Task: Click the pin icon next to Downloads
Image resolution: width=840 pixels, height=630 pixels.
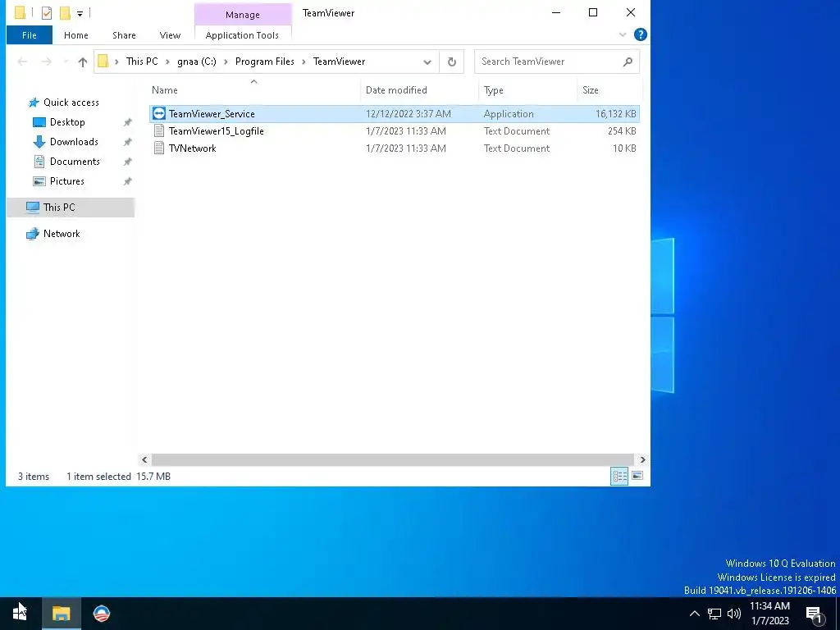Action: pos(127,143)
